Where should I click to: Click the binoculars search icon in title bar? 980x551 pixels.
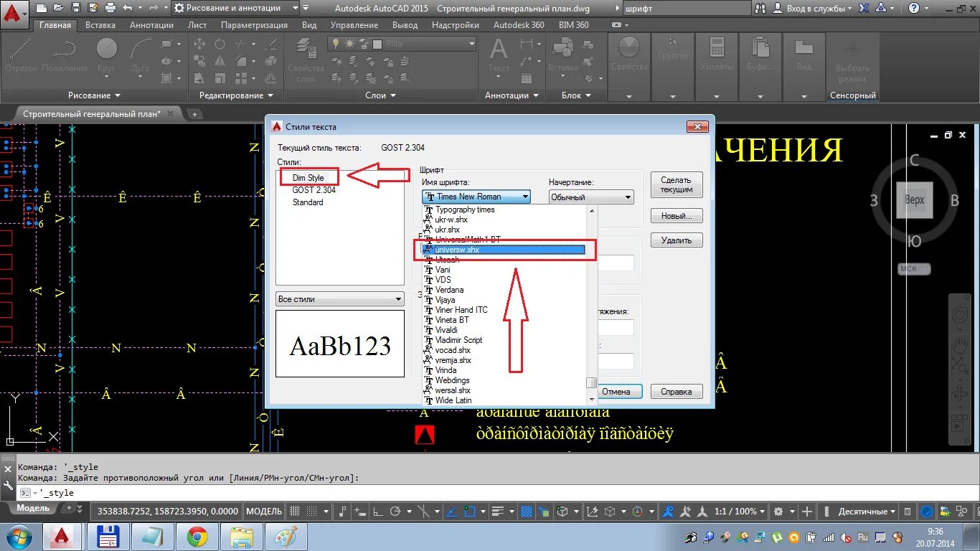pyautogui.click(x=760, y=8)
